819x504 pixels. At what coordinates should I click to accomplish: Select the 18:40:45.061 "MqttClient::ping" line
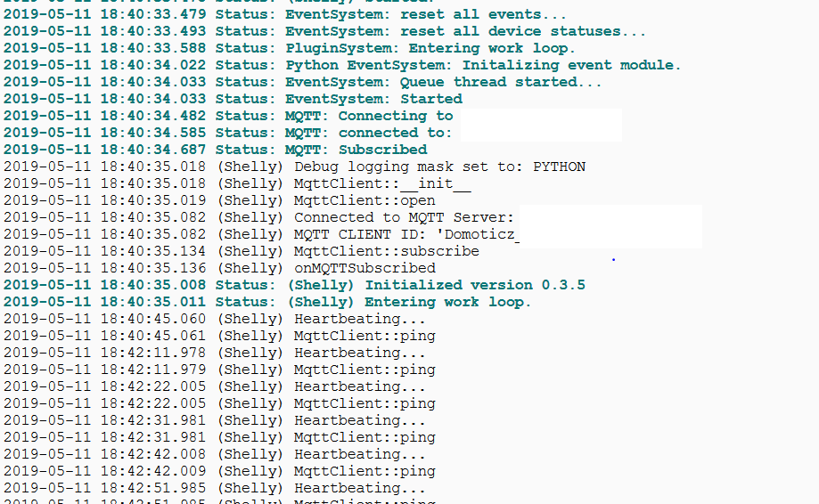(x=219, y=336)
